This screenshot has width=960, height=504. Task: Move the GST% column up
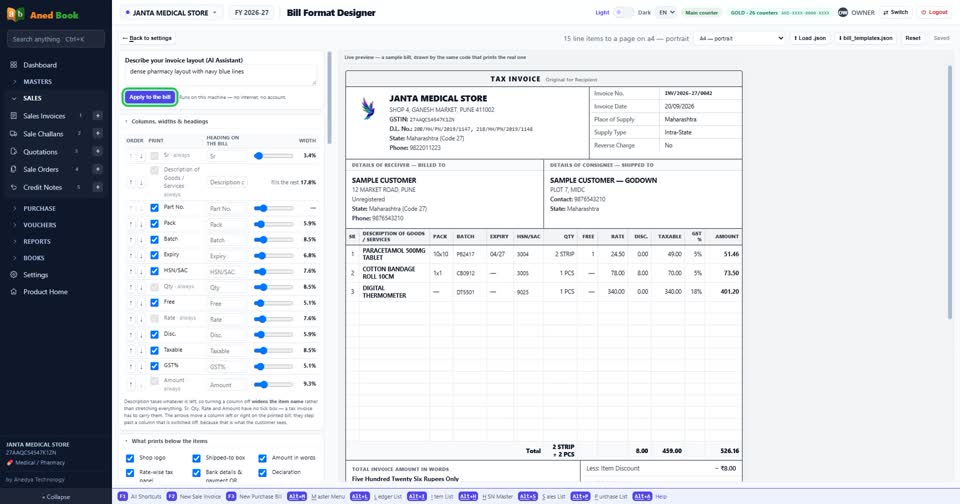click(130, 366)
